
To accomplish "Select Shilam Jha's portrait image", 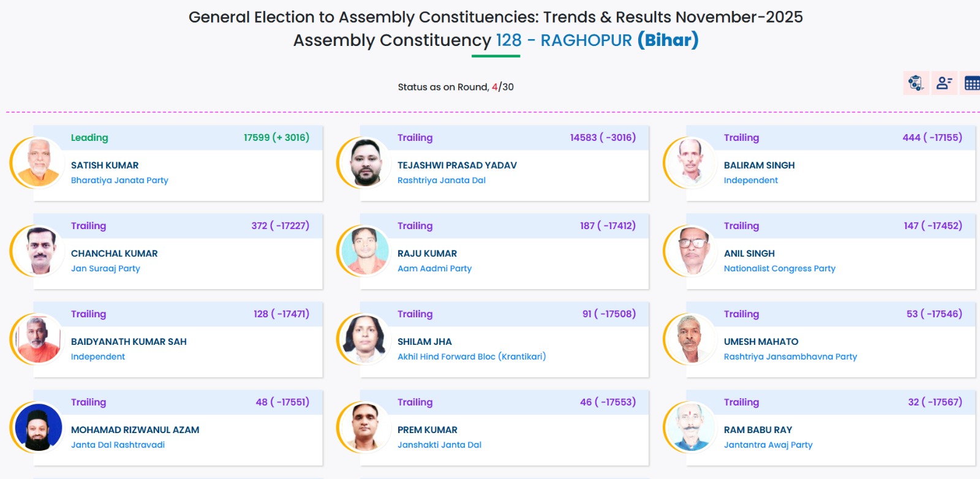I will click(x=365, y=339).
